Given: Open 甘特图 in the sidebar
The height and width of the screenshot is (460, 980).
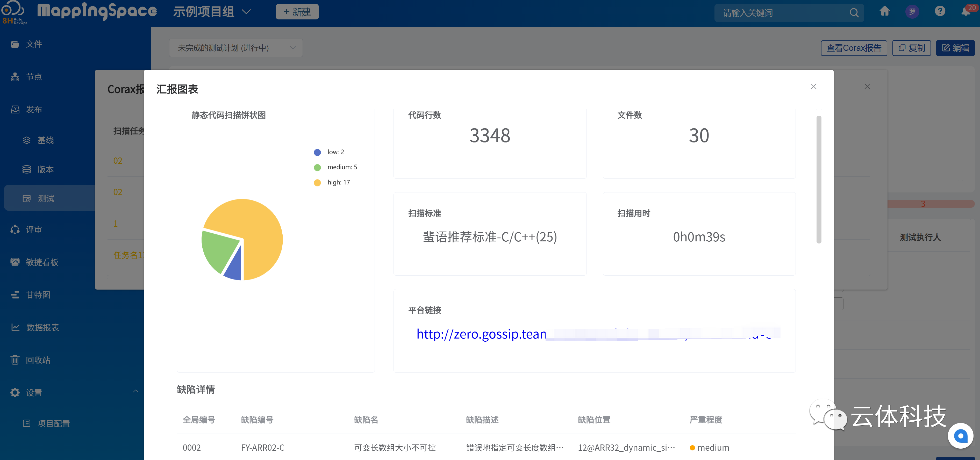Looking at the screenshot, I should [38, 295].
